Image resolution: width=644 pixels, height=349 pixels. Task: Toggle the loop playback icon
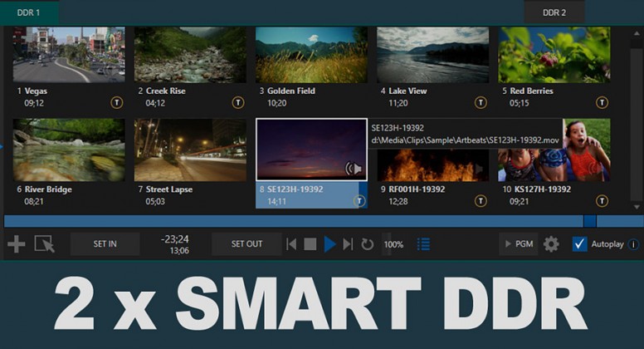[x=367, y=244]
